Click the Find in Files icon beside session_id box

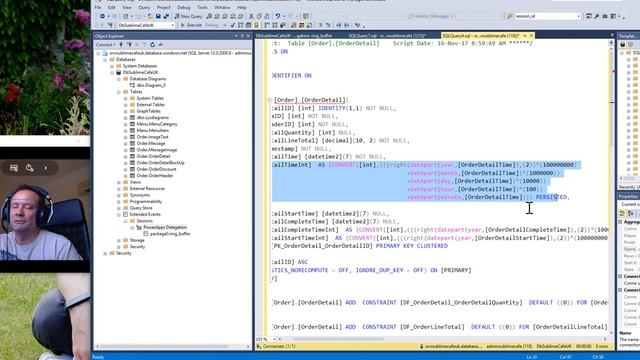[x=509, y=16]
